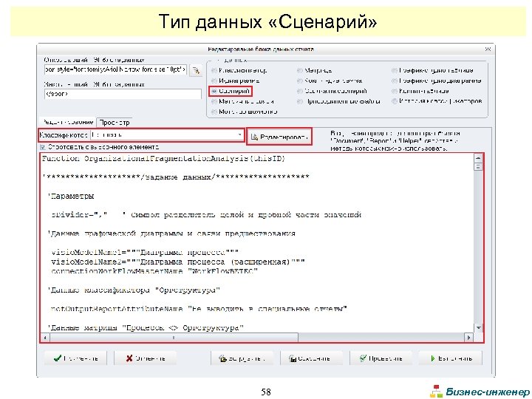Click inside the opening HTML tag input field

[115, 70]
